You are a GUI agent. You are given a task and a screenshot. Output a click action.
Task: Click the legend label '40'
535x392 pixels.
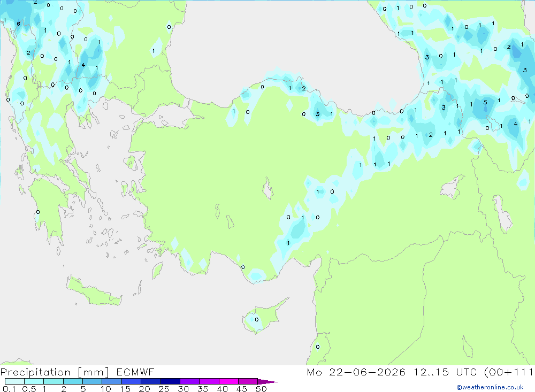(x=222, y=389)
